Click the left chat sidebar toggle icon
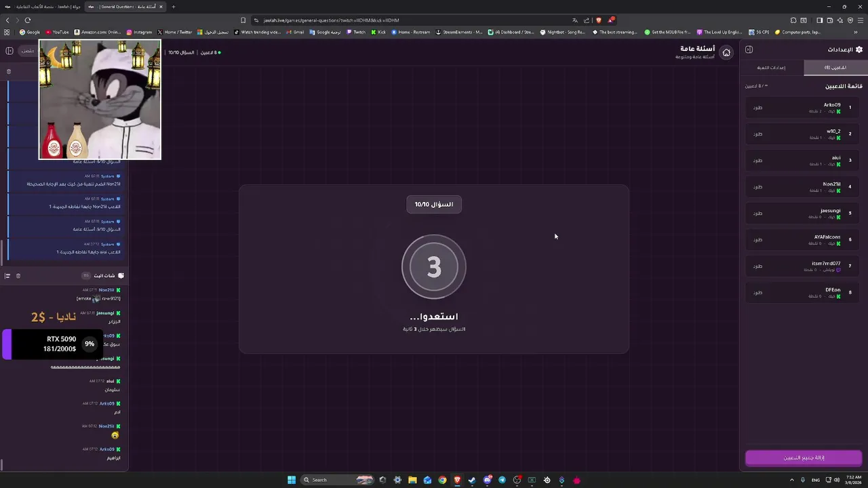Viewport: 868px width, 488px height. [9, 51]
